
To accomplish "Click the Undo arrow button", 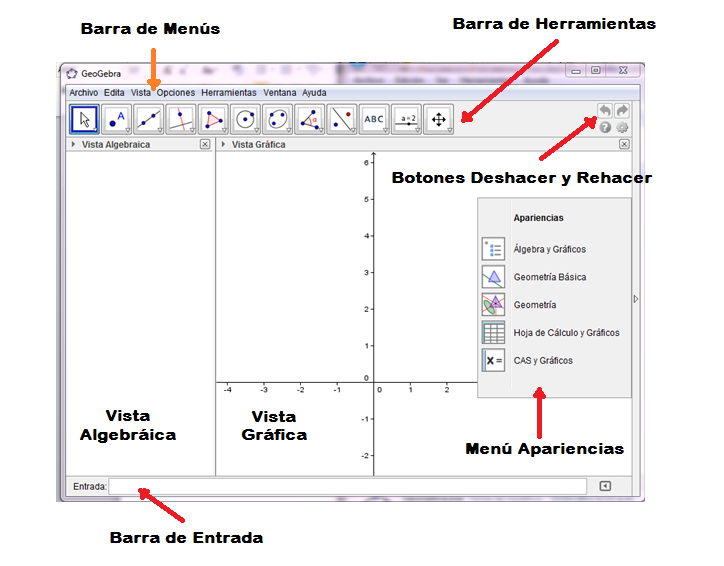I will point(605,111).
